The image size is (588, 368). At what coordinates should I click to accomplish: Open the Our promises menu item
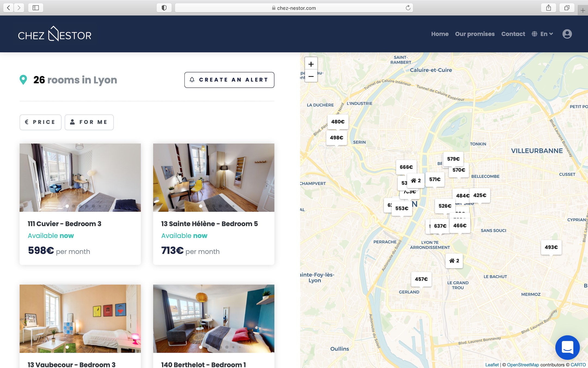pos(475,34)
